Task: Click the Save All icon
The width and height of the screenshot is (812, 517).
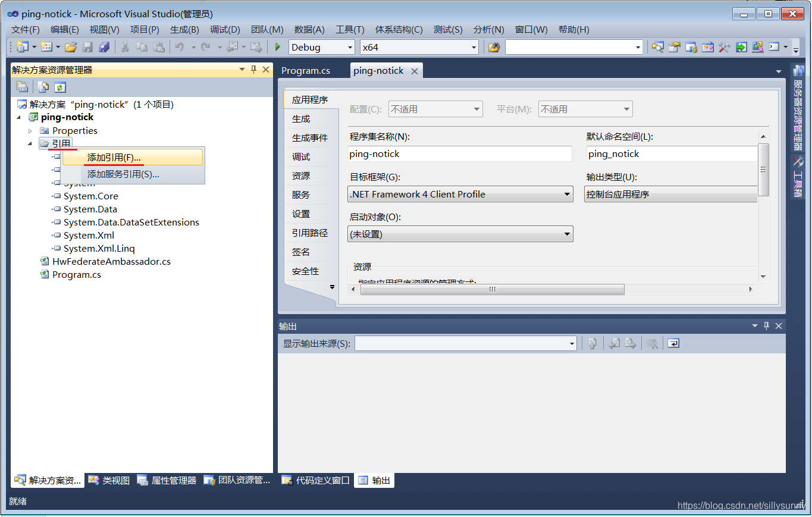Action: (x=104, y=47)
